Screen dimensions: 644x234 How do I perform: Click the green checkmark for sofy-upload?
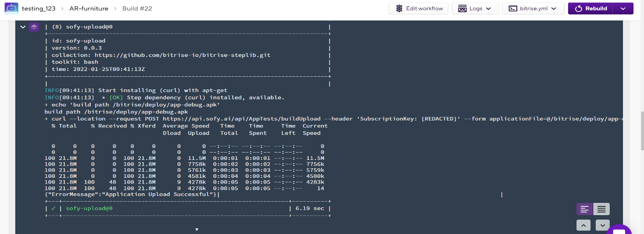(53, 209)
